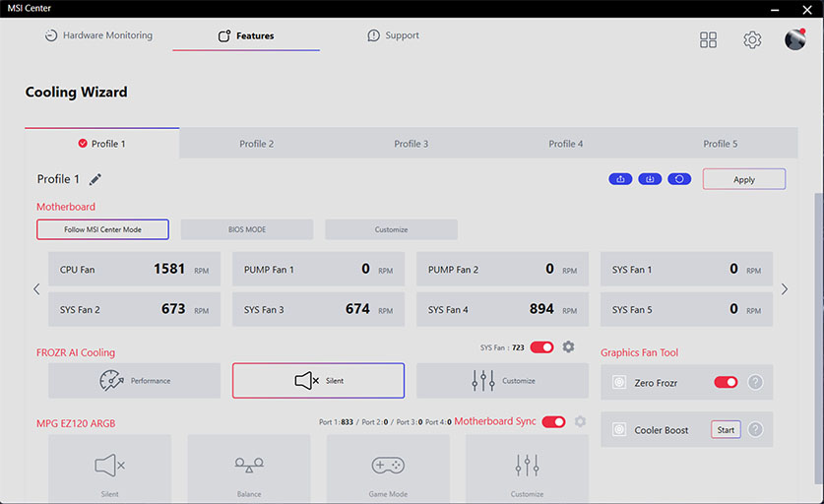
Task: Click the Zero Frozr help question mark
Action: (755, 382)
